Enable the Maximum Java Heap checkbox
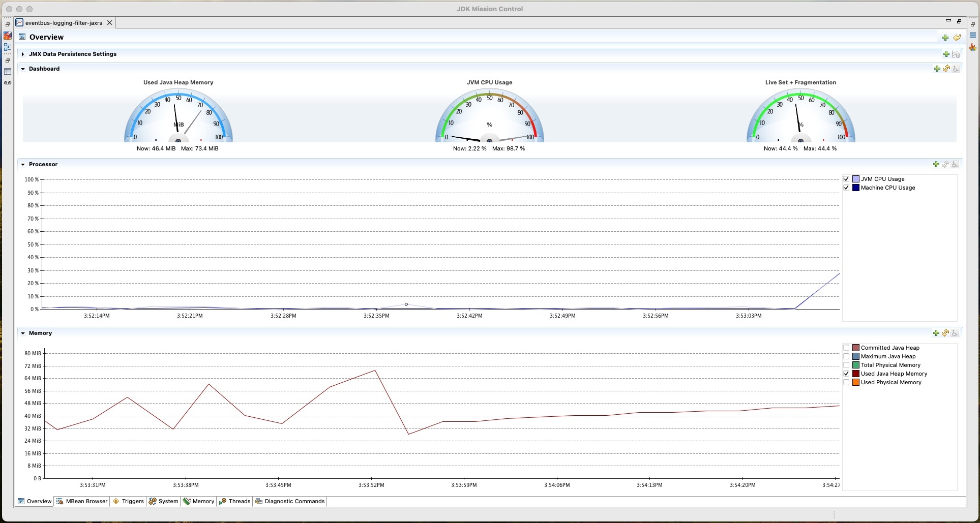This screenshot has height=523, width=980. click(x=846, y=356)
